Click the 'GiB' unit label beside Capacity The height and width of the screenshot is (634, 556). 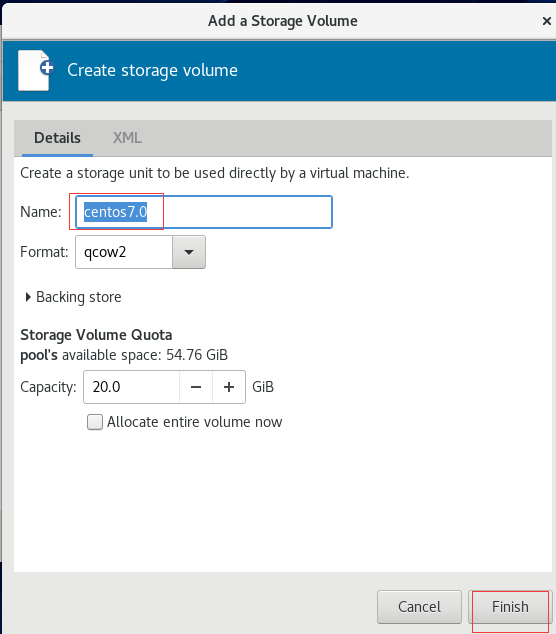[263, 387]
